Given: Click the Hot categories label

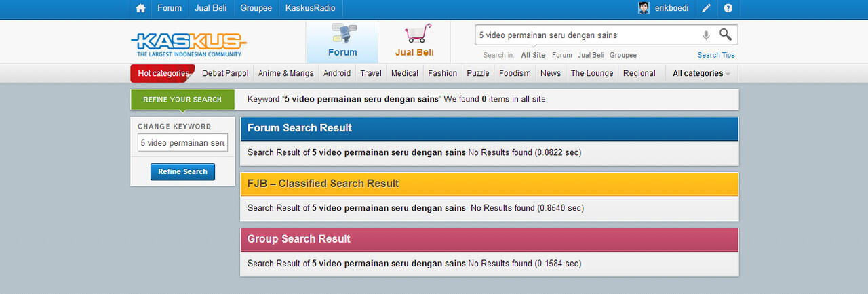Looking at the screenshot, I should [x=163, y=73].
